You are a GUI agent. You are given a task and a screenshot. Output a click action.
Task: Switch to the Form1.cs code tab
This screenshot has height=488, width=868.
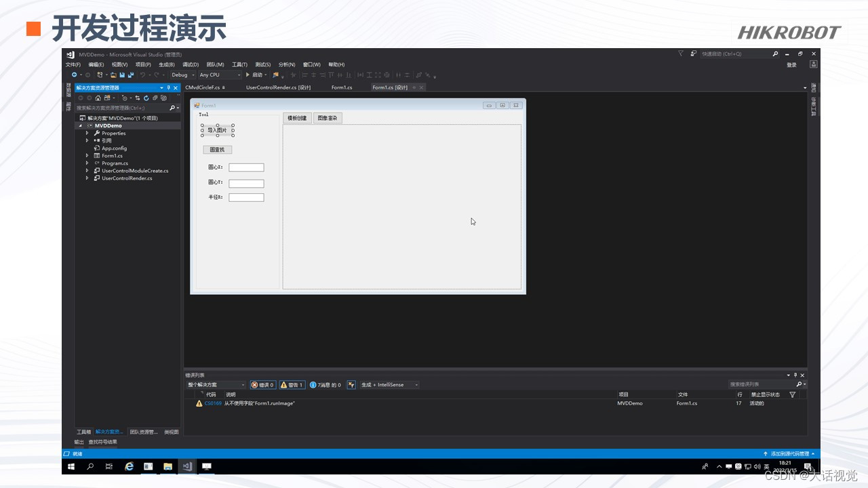(x=342, y=87)
